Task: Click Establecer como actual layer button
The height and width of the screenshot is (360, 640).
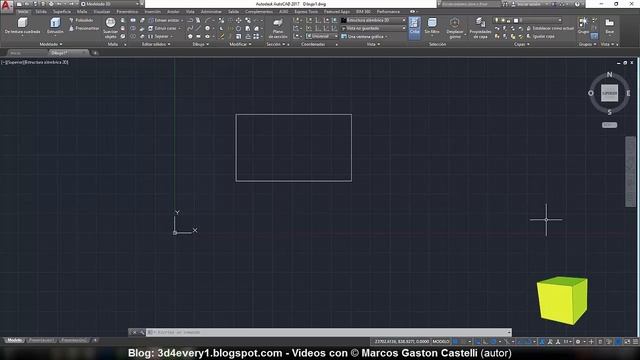Action: coord(549,28)
